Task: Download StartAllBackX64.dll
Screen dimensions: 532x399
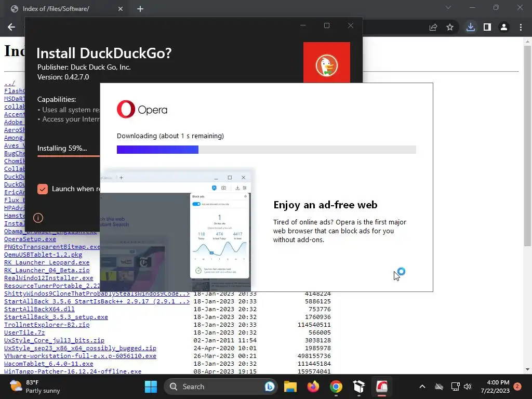Action: tap(39, 309)
